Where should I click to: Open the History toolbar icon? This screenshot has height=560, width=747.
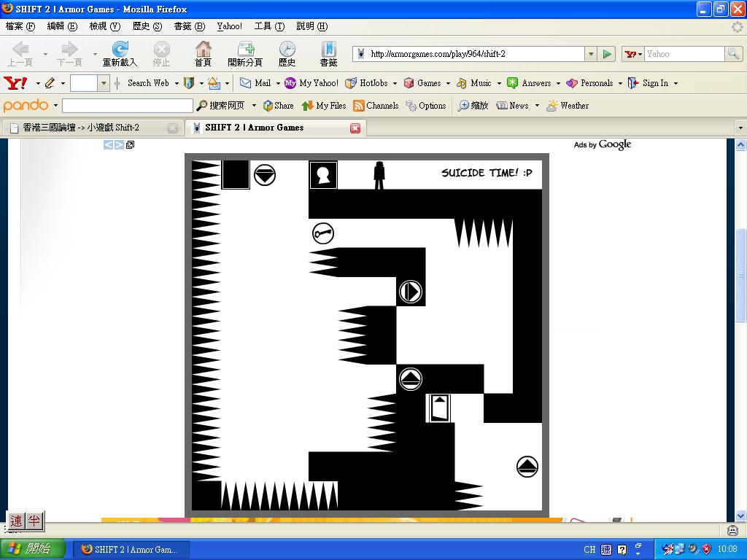[287, 53]
